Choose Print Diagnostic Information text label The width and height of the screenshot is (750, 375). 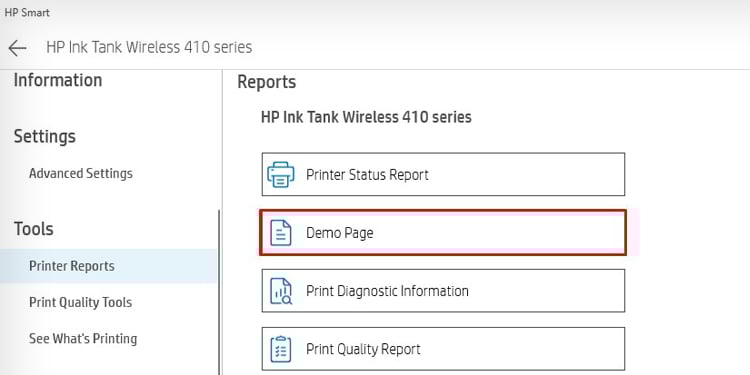(387, 291)
